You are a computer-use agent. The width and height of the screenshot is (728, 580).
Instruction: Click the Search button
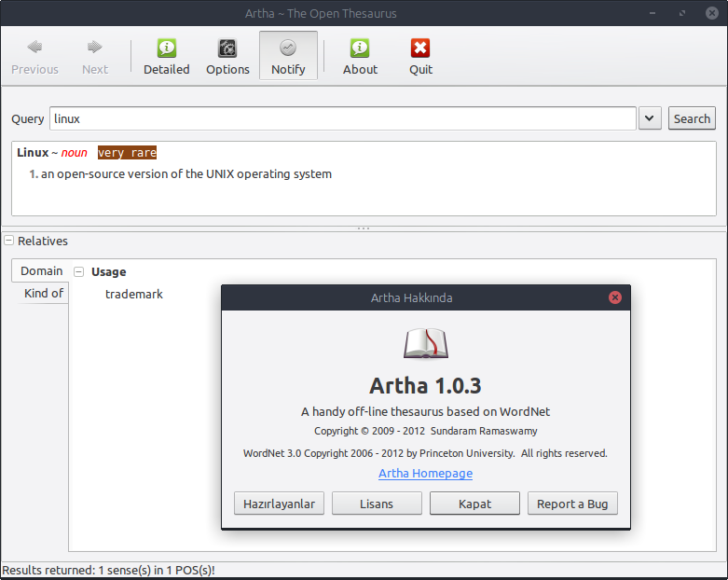coord(692,118)
